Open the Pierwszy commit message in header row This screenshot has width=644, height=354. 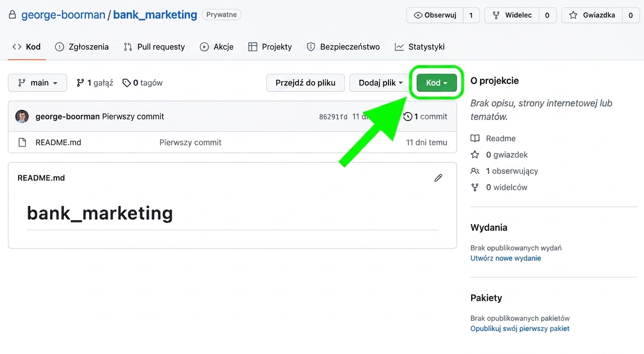click(133, 117)
